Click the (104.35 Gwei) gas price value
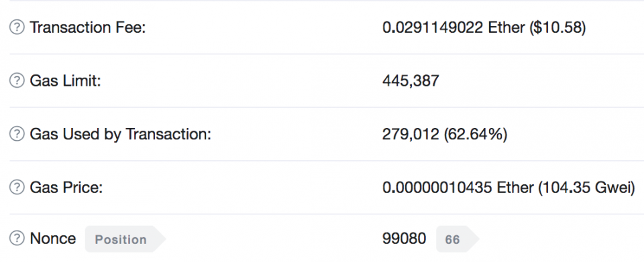The image size is (644, 262). [x=586, y=188]
